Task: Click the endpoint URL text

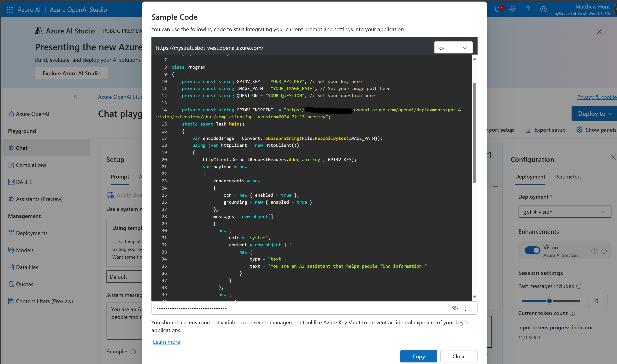Action: click(210, 48)
